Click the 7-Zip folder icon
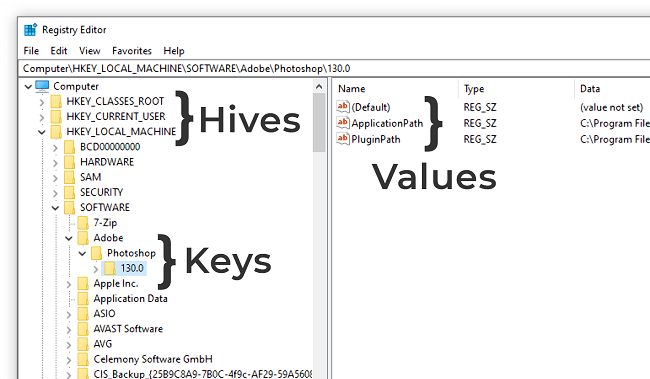This screenshot has width=650, height=379. (x=83, y=223)
